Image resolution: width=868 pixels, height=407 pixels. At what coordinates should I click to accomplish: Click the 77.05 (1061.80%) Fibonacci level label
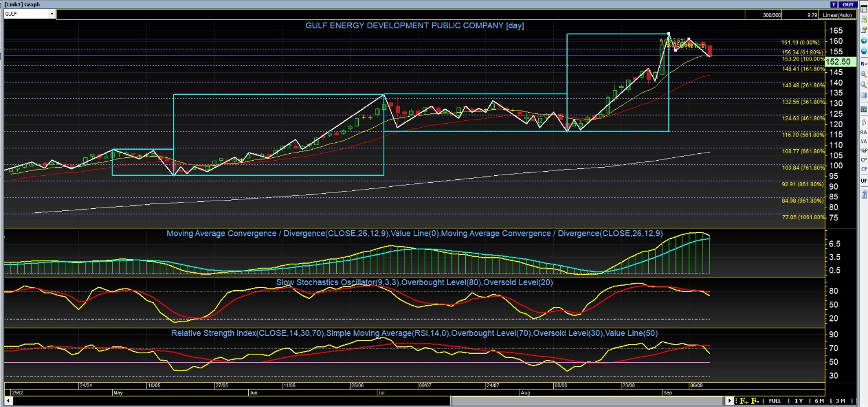(803, 217)
